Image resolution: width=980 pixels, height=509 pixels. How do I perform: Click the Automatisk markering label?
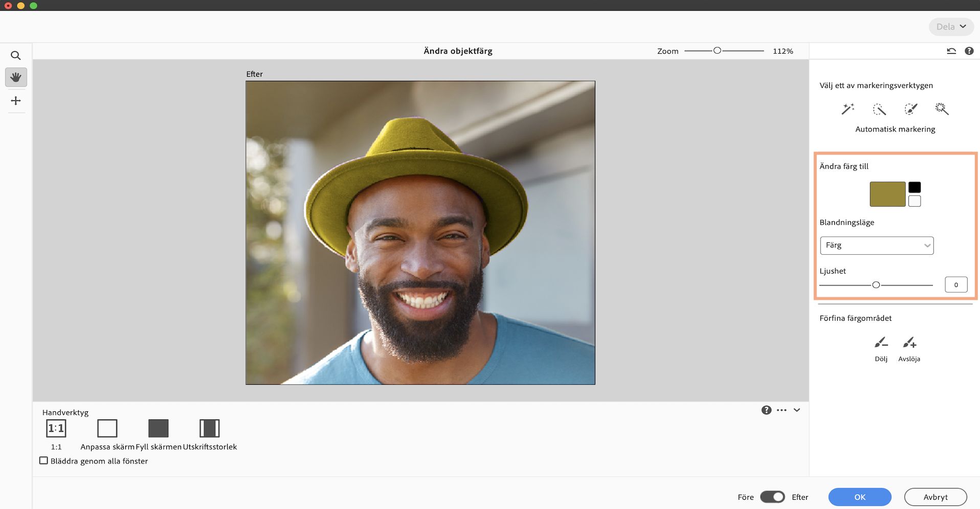pos(895,129)
